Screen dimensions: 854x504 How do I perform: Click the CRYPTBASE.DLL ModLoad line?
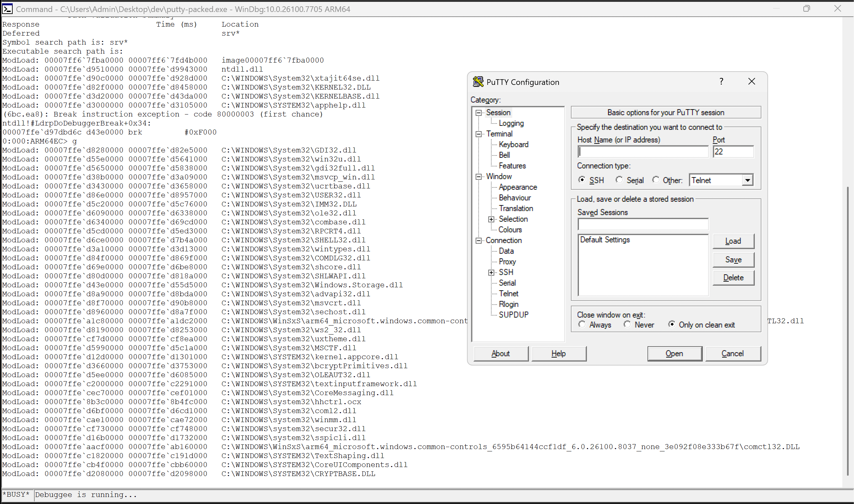(189, 474)
